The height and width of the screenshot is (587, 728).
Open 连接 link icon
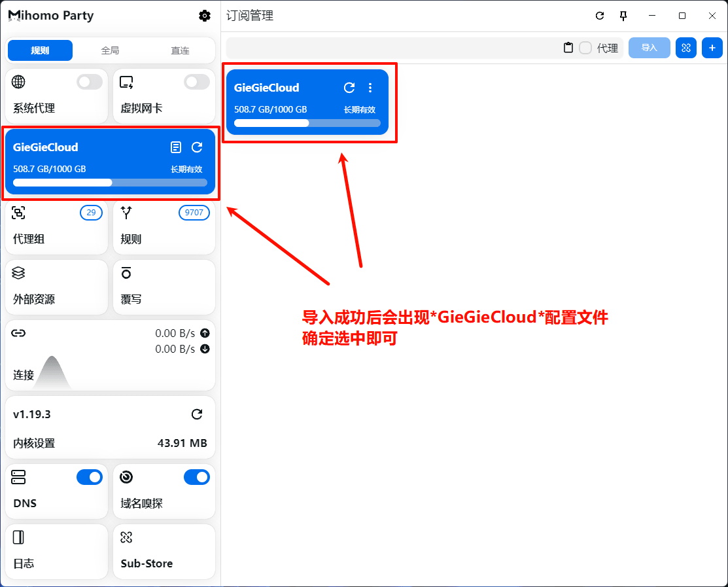click(x=18, y=333)
